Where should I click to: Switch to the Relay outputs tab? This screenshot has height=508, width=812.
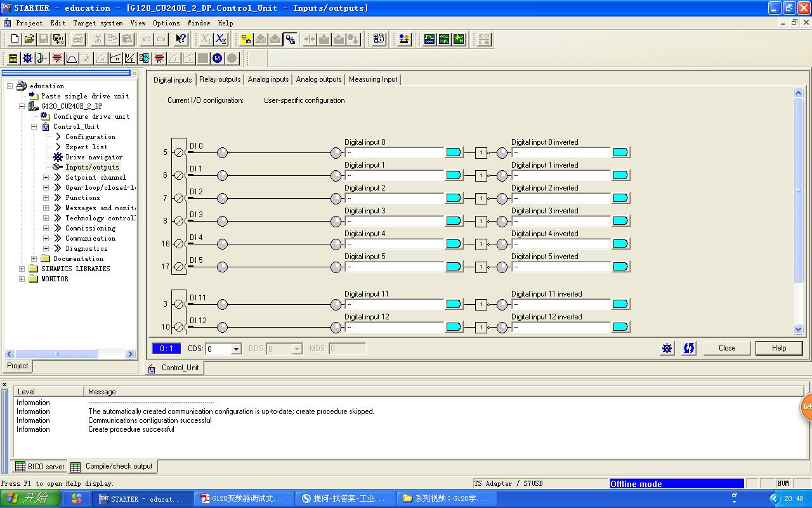(x=220, y=79)
